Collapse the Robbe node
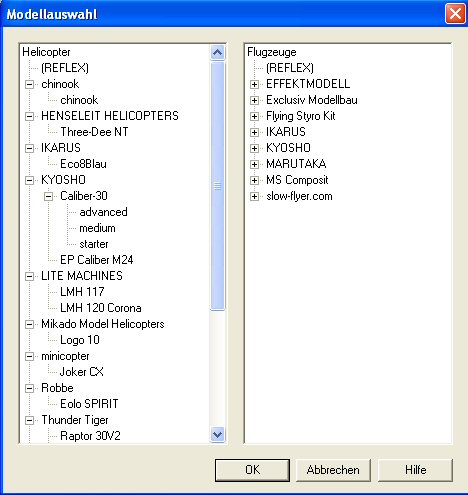The width and height of the screenshot is (468, 495). [30, 388]
